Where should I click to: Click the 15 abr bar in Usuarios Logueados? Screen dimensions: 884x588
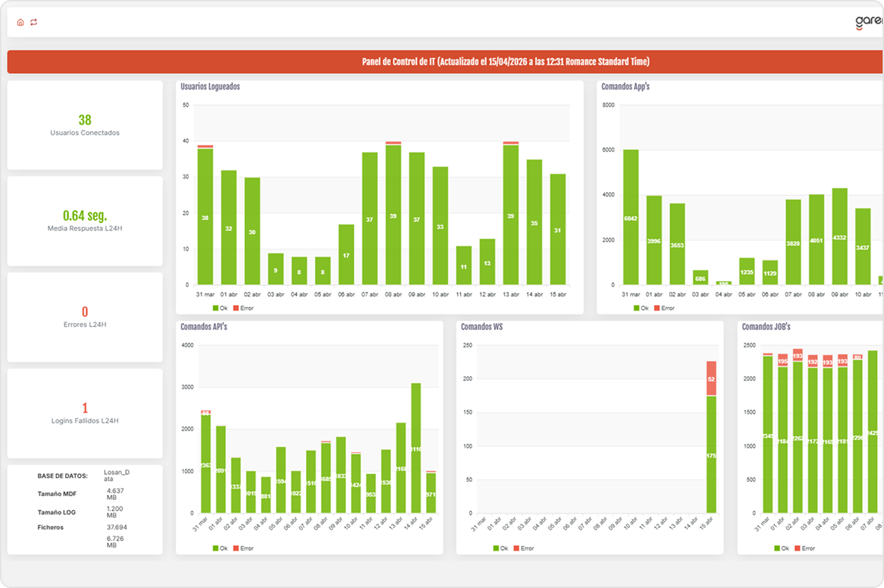coord(558,228)
